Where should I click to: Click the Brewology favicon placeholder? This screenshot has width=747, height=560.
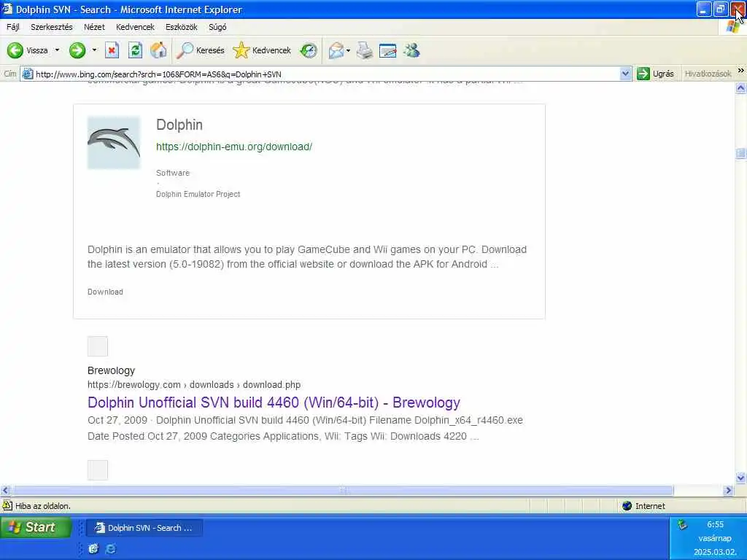tap(98, 346)
